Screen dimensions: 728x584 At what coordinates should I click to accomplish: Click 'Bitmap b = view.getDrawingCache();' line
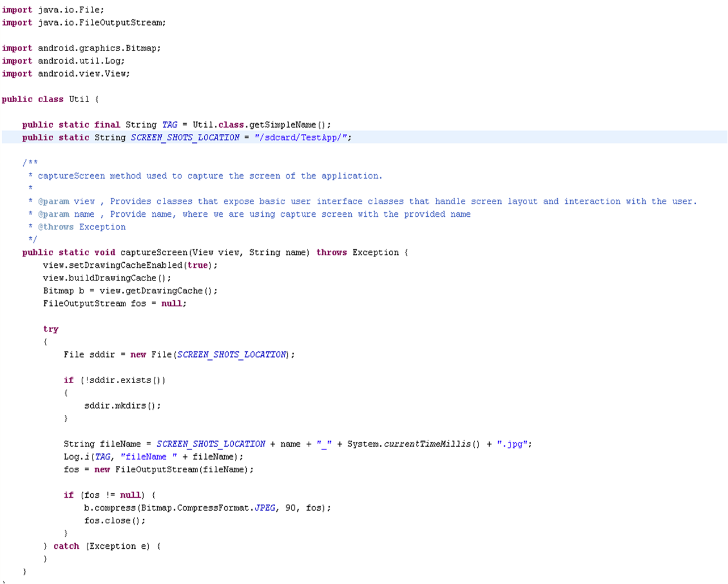[130, 291]
